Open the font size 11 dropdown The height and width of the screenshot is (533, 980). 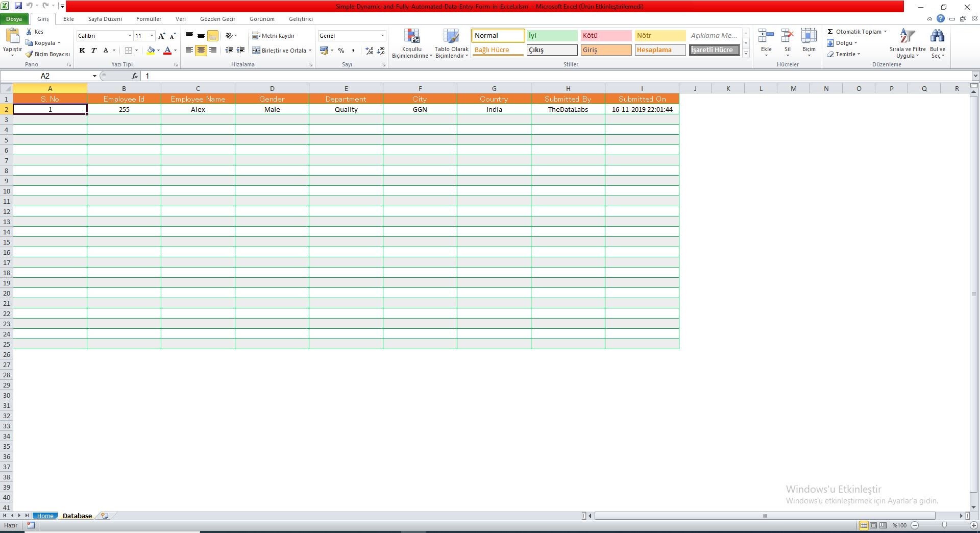[x=152, y=36]
